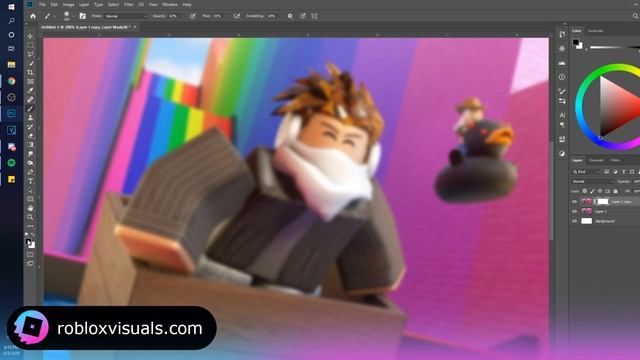Switch to the Paths tab
The height and width of the screenshot is (360, 640).
(x=615, y=160)
